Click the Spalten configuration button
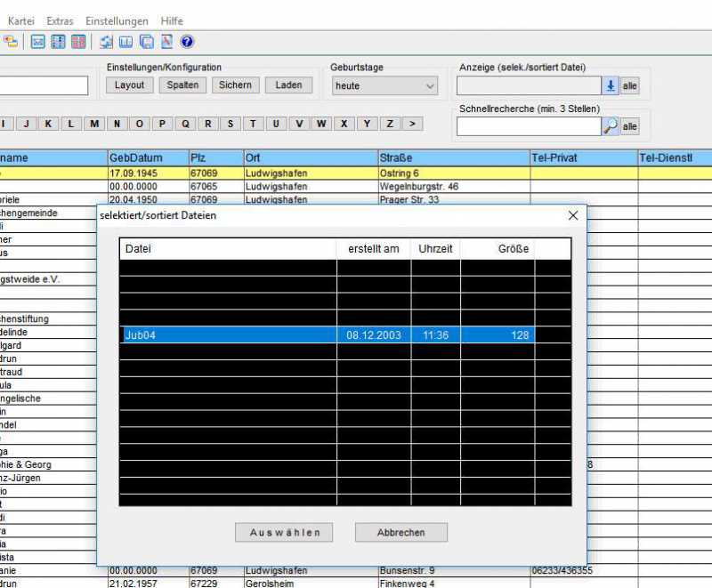This screenshot has width=712, height=588. point(182,85)
